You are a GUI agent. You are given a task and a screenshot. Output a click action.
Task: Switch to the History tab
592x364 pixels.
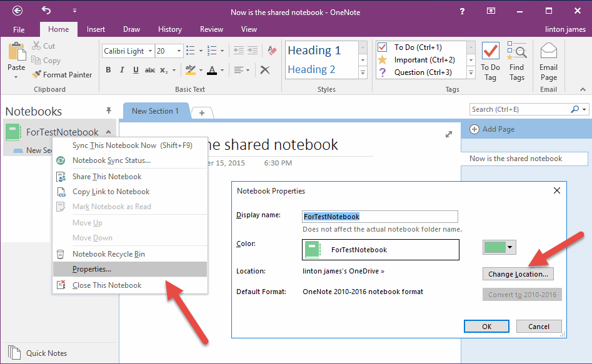170,29
